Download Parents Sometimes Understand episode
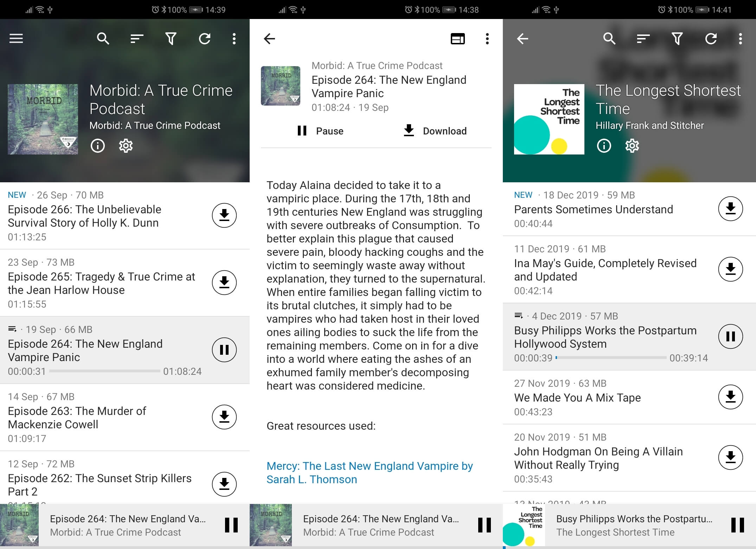The height and width of the screenshot is (549, 756). click(x=730, y=209)
